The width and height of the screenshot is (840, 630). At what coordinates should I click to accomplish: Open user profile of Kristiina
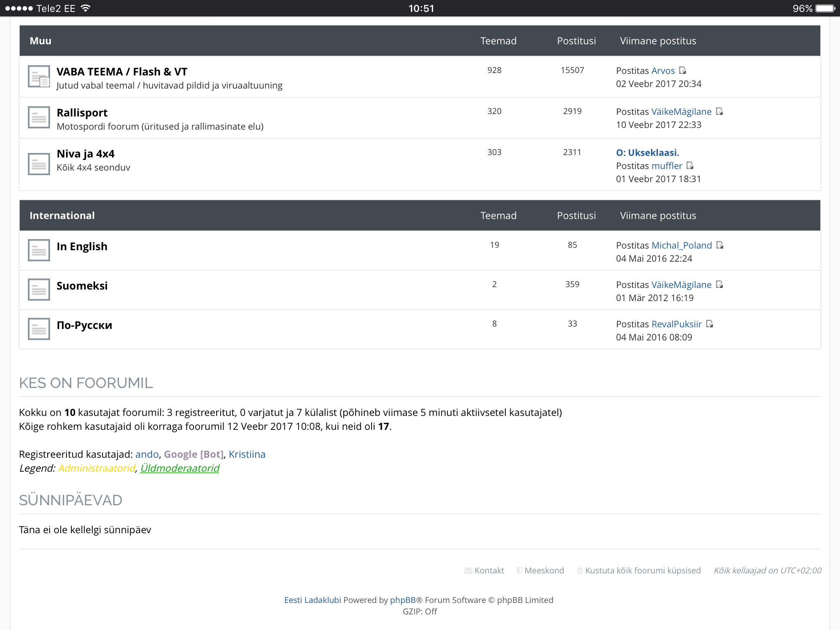[x=247, y=454]
